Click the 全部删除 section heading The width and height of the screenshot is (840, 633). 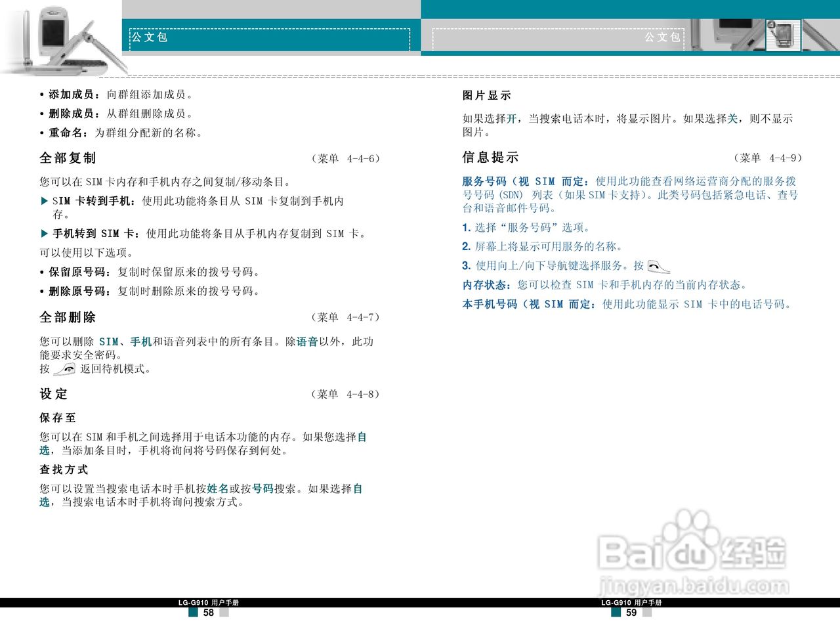pyautogui.click(x=68, y=317)
